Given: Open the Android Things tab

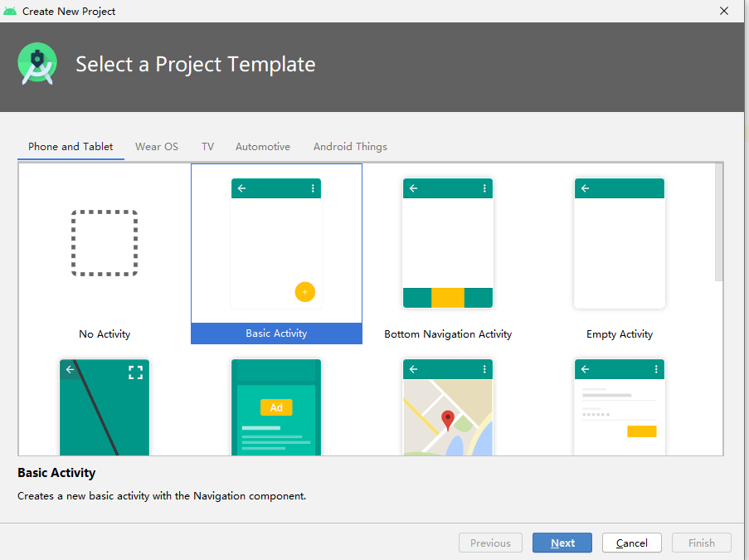Looking at the screenshot, I should coord(350,147).
